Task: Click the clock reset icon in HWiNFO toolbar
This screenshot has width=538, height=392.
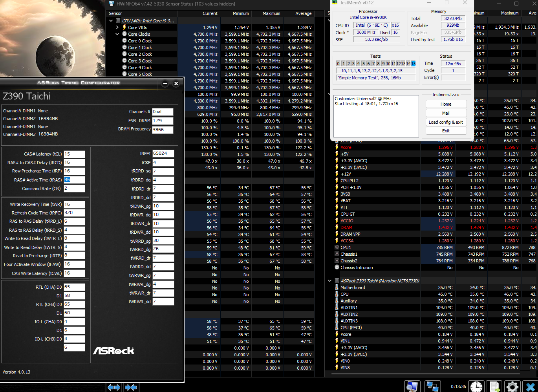Action: point(476,387)
